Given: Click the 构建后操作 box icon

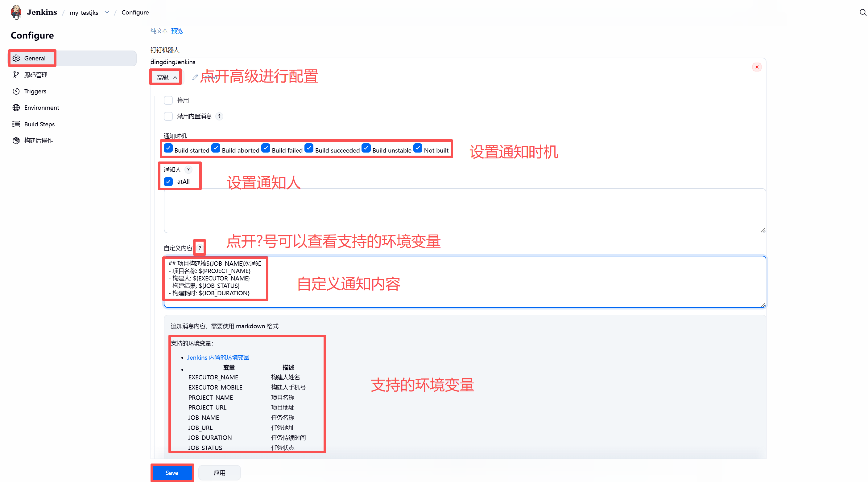Looking at the screenshot, I should click(x=16, y=140).
